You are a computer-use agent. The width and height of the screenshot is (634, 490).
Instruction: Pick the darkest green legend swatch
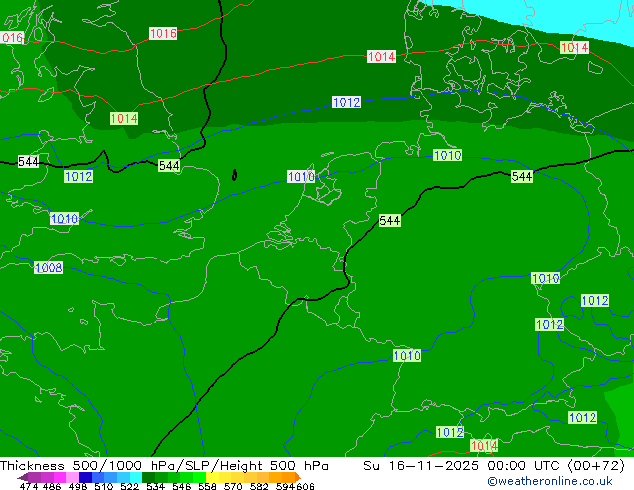click(148, 477)
